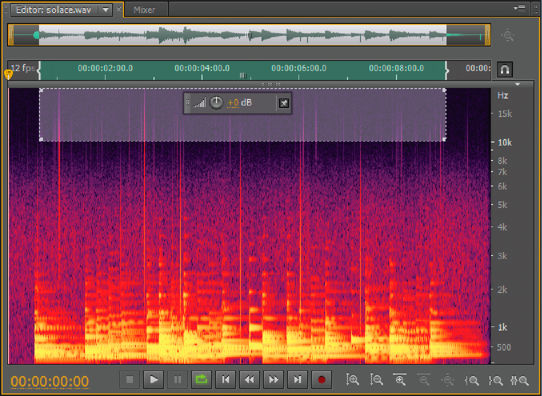Open the panel options menu at top right
Image resolution: width=542 pixels, height=396 pixels.
pyautogui.click(x=519, y=8)
